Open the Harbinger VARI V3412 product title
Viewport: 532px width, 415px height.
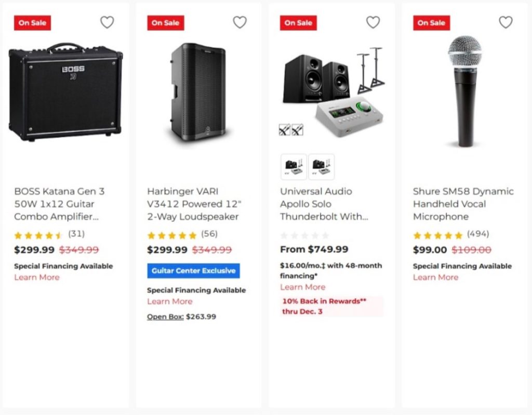[193, 204]
